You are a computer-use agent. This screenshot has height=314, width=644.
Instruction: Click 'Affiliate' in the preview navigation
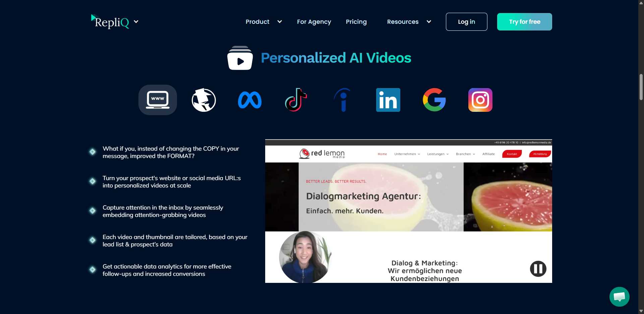(x=488, y=154)
